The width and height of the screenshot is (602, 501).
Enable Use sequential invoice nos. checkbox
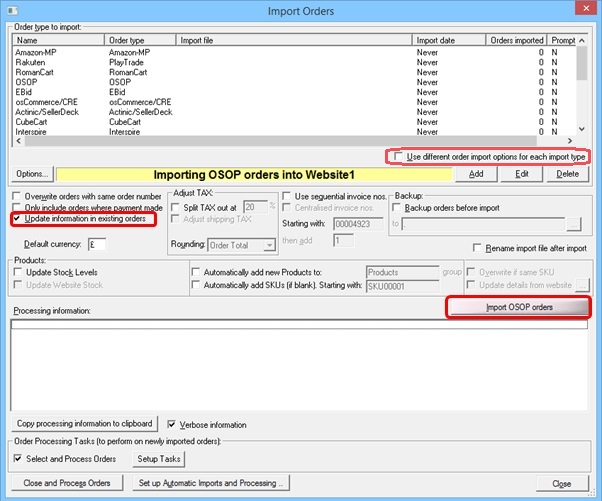(286, 196)
